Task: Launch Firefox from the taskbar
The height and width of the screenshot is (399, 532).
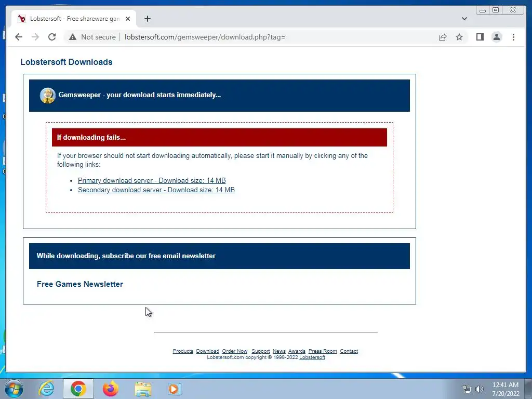Action: tap(110, 389)
